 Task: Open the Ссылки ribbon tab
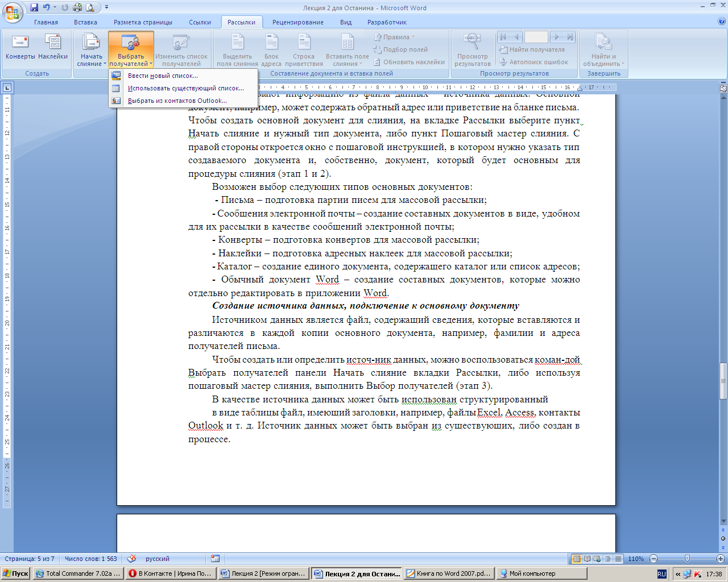[200, 22]
